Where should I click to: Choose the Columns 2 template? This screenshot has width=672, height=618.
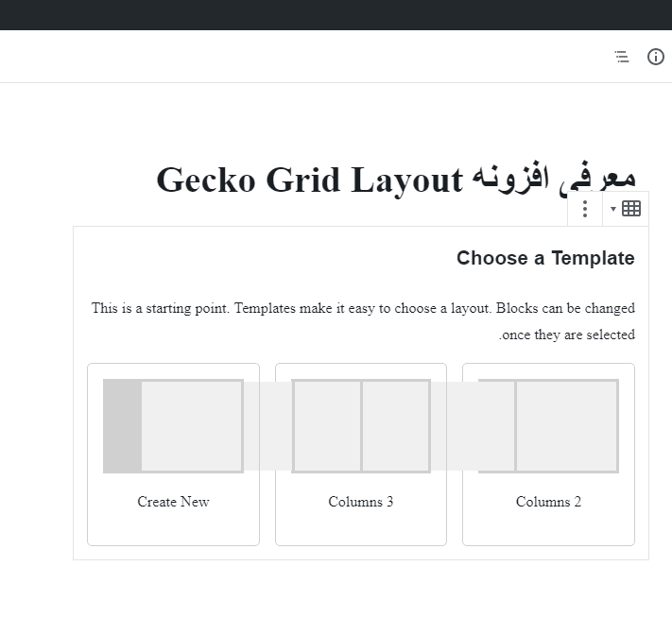pyautogui.click(x=548, y=455)
